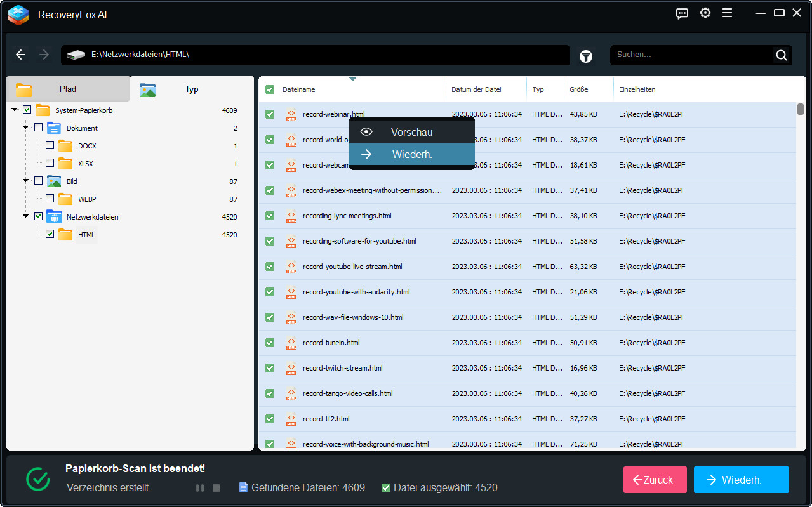The width and height of the screenshot is (812, 507).
Task: Uncheck the recording-lync-meetings.html checkbox
Action: click(270, 216)
